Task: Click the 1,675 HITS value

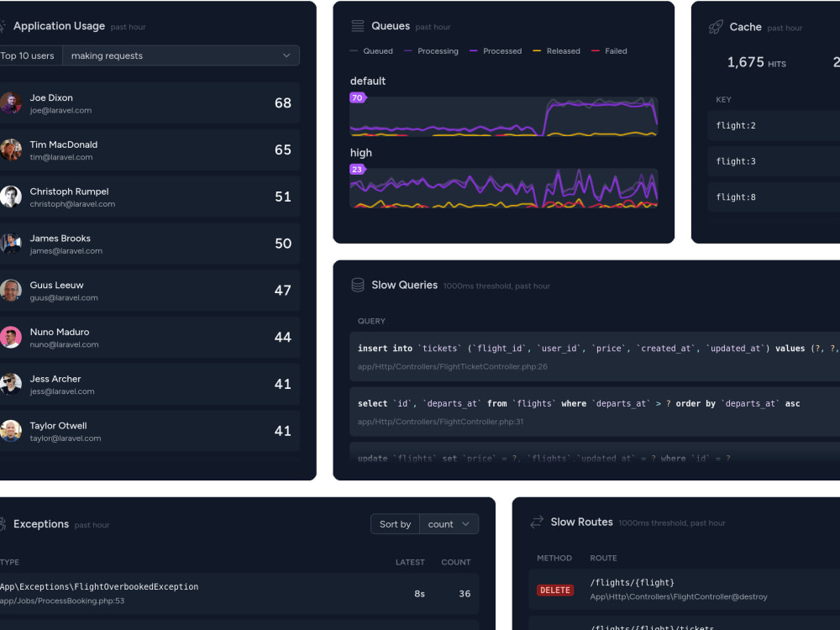Action: point(757,62)
